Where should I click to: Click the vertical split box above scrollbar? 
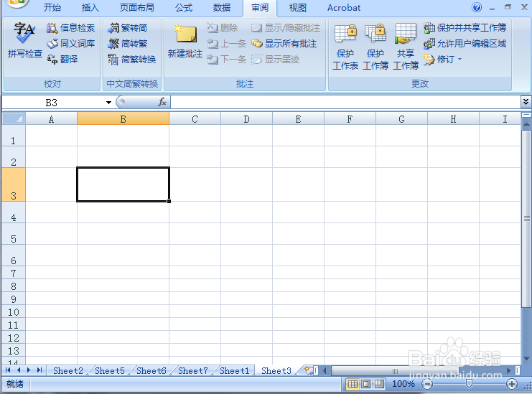tap(526, 115)
